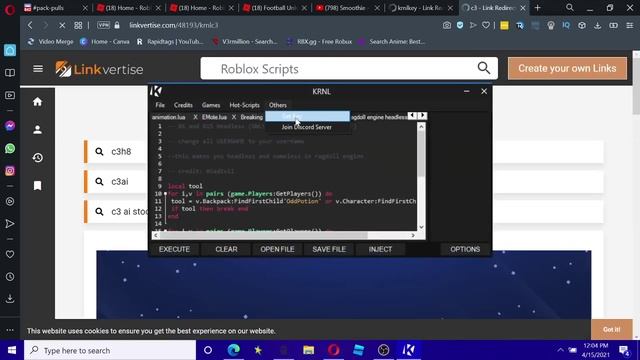This screenshot has width=640, height=360.
Task: Open user profile icon in Linkvertise sidebar
Action: (38, 130)
